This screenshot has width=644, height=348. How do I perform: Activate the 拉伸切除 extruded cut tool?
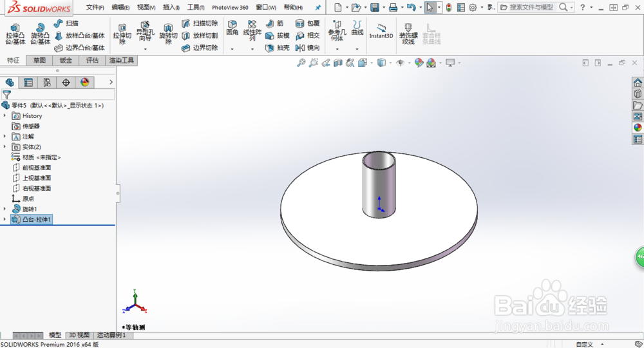click(x=122, y=34)
